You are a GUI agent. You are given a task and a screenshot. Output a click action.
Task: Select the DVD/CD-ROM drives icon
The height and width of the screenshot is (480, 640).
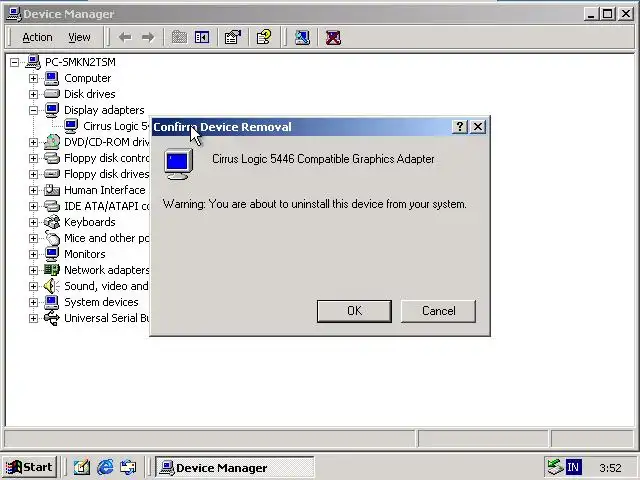[x=52, y=142]
